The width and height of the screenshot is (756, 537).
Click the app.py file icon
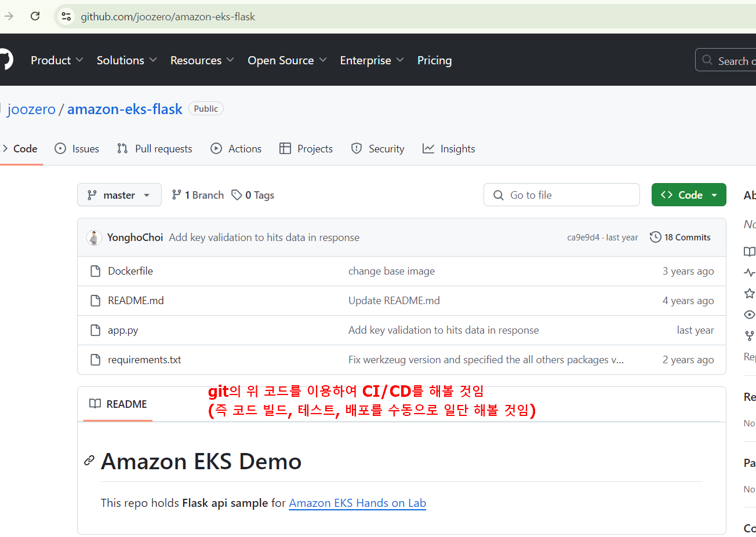(96, 330)
